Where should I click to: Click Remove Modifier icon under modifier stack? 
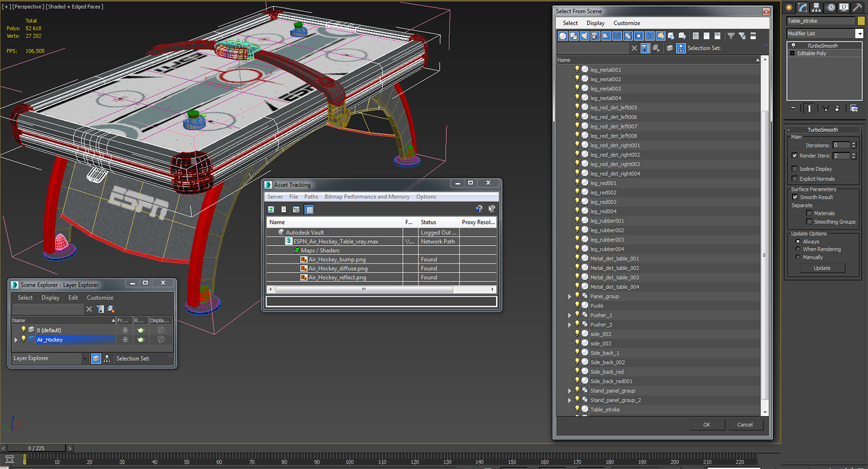837,108
